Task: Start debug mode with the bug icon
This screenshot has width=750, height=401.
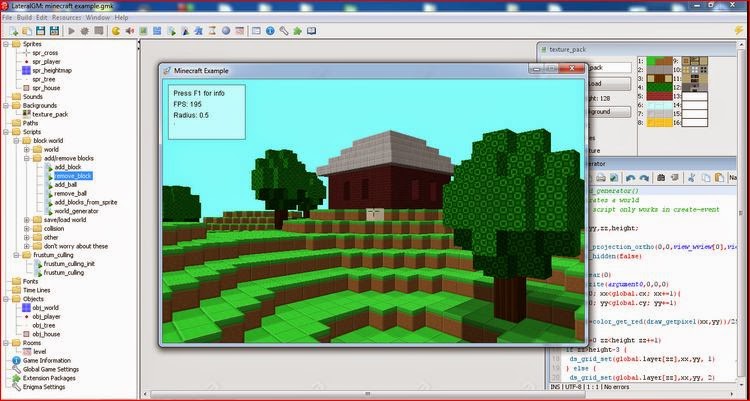Action: pyautogui.click(x=85, y=31)
